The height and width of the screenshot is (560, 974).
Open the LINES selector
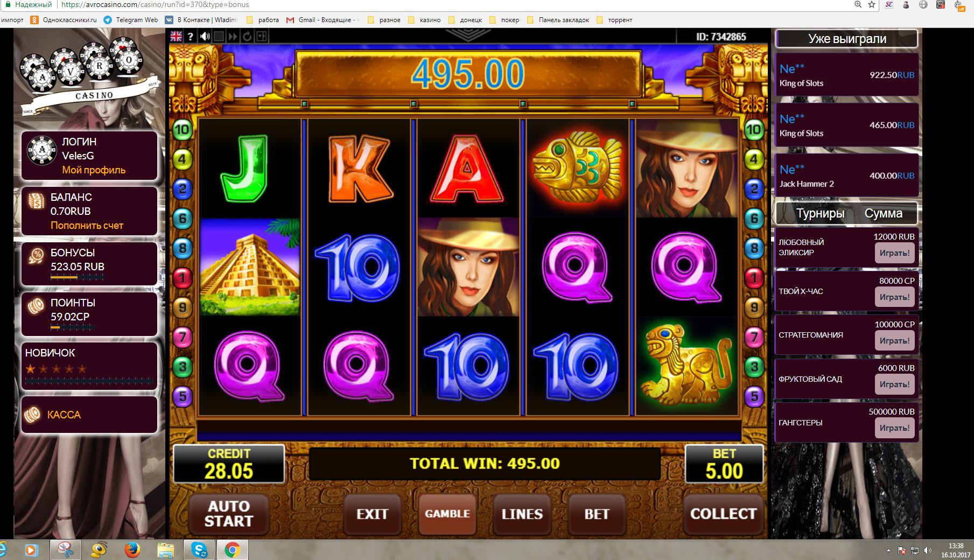coord(522,514)
